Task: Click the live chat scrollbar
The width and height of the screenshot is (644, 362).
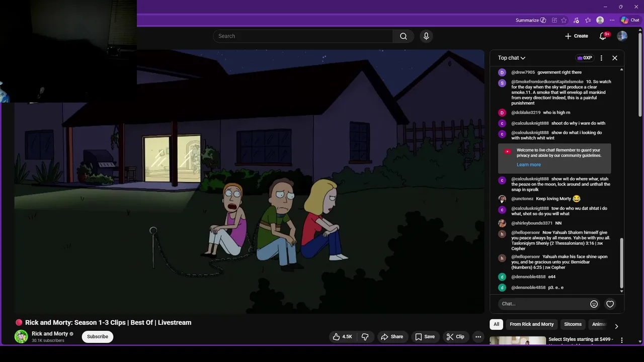Action: pyautogui.click(x=621, y=263)
